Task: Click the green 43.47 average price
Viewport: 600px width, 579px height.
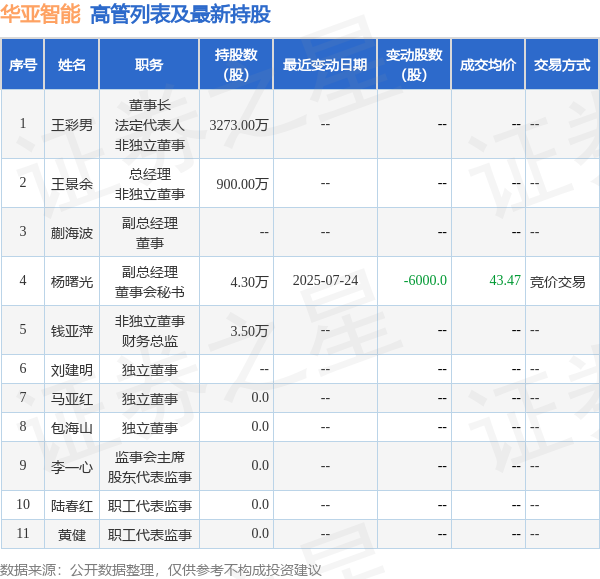Action: pyautogui.click(x=505, y=281)
